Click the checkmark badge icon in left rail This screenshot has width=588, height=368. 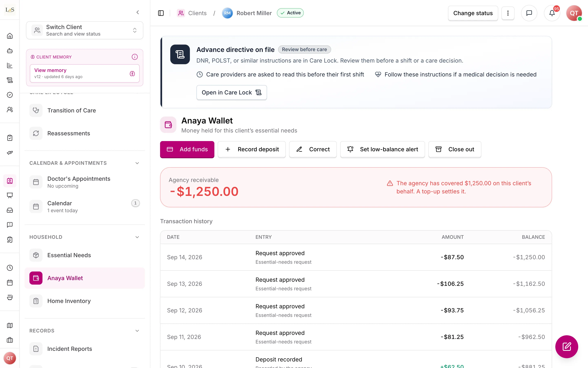[10, 95]
